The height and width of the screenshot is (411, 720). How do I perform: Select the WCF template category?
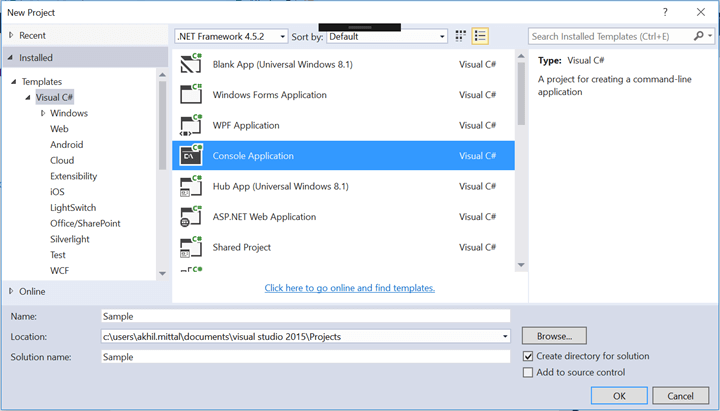[x=60, y=270]
